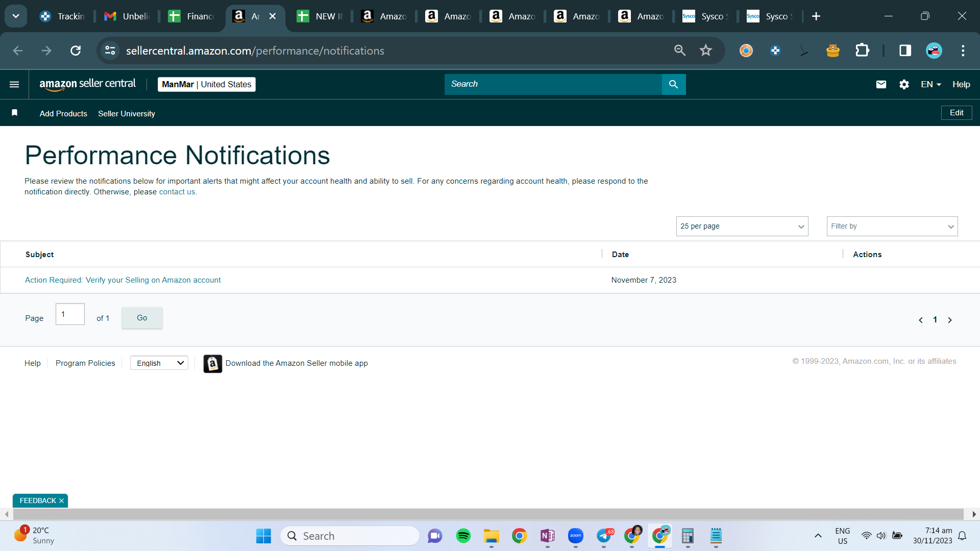Open OneNote from the taskbar
Viewport: 980px width, 551px height.
click(x=548, y=536)
